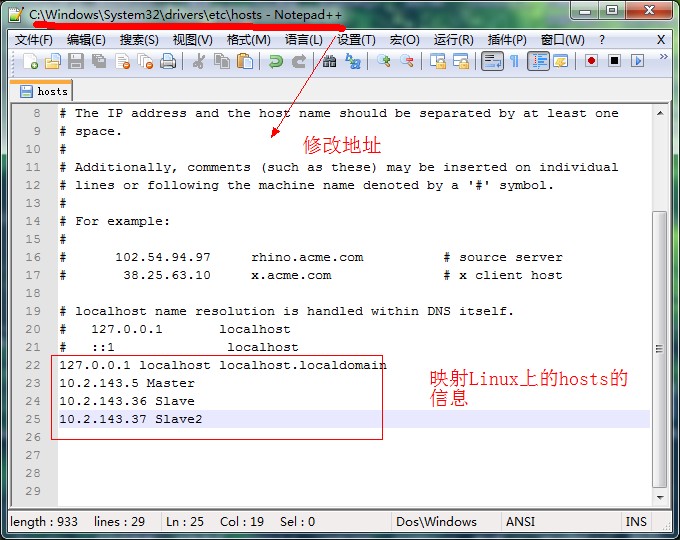Start macro recording with red dot

(591, 61)
